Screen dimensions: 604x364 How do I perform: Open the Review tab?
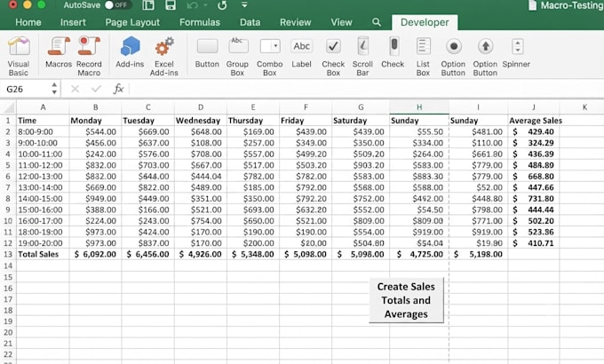click(296, 22)
